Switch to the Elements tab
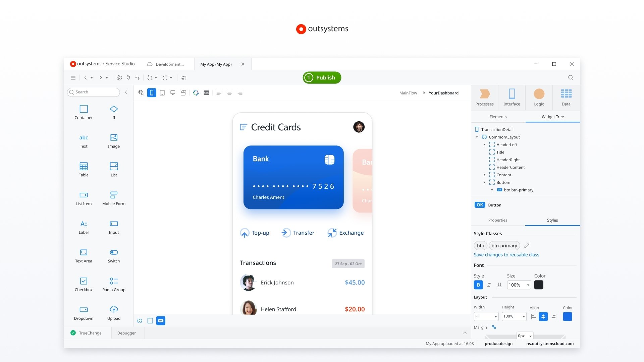Screen dimensions: 644x362 click(498, 117)
